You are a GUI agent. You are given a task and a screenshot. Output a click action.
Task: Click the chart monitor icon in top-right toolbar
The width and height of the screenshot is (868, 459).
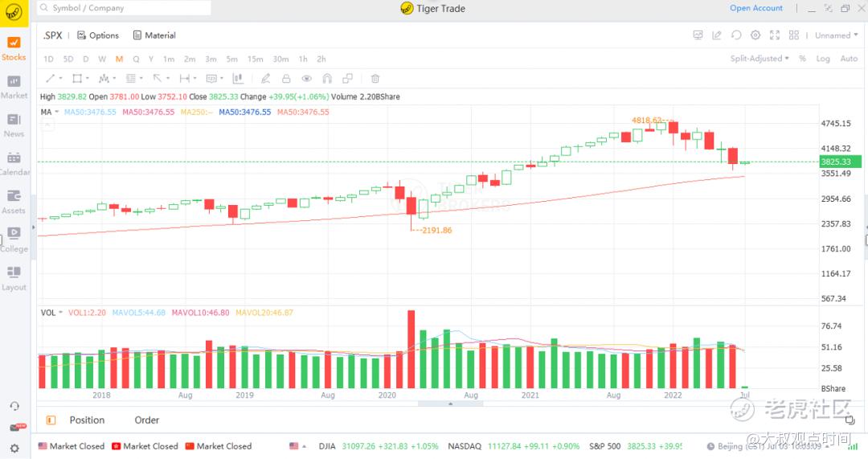click(698, 35)
